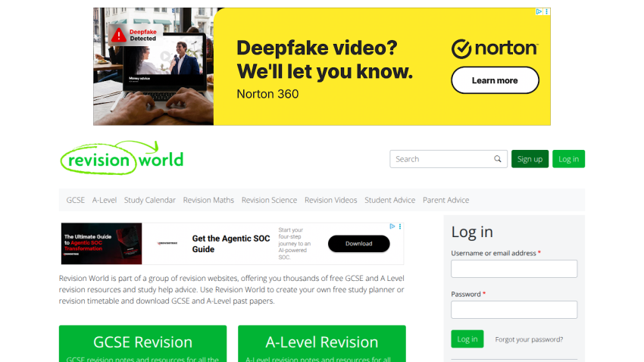The width and height of the screenshot is (644, 362).
Task: Click the search magnifier icon
Action: [x=497, y=159]
